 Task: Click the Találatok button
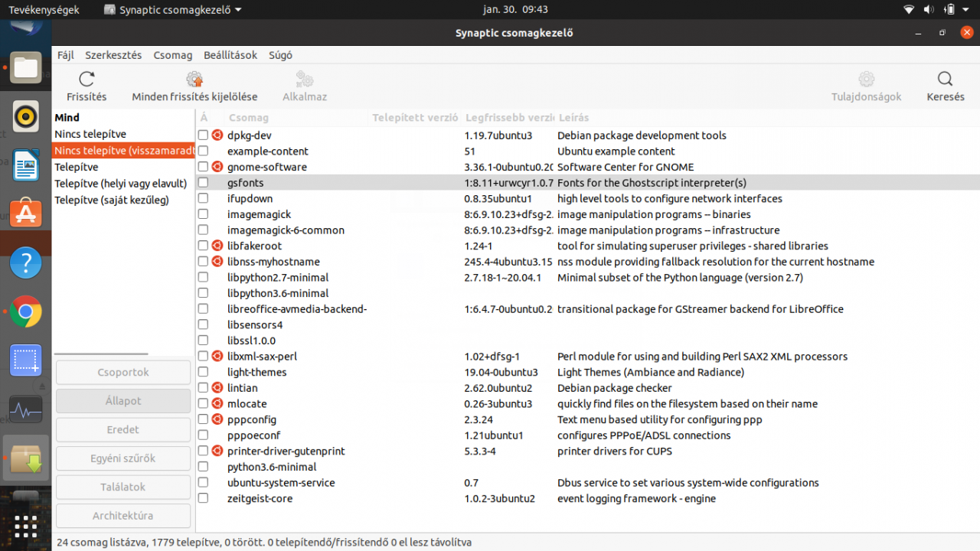[x=123, y=487]
